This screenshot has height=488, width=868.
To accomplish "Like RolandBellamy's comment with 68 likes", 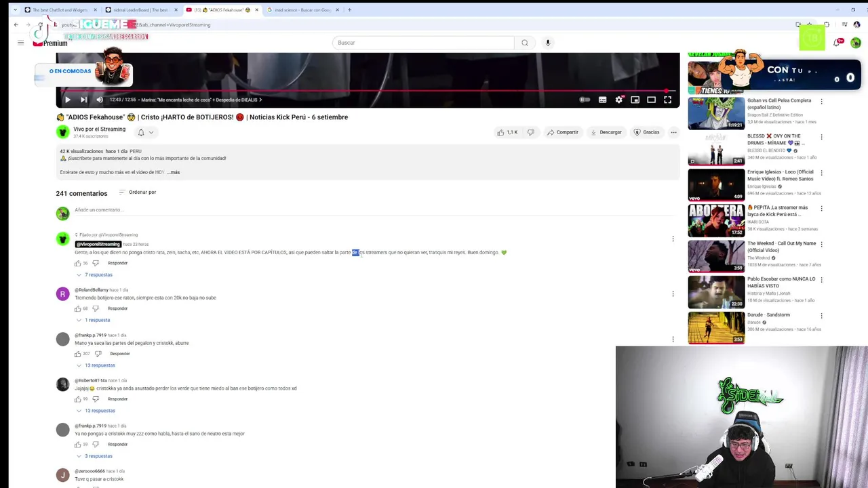I will point(77,308).
